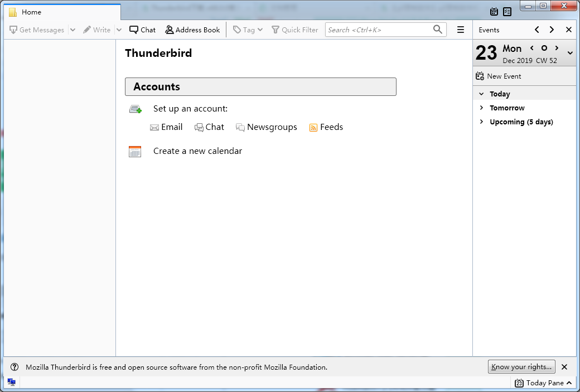Expand the mini-month dropdown arrow
The height and width of the screenshot is (392, 580).
570,54
